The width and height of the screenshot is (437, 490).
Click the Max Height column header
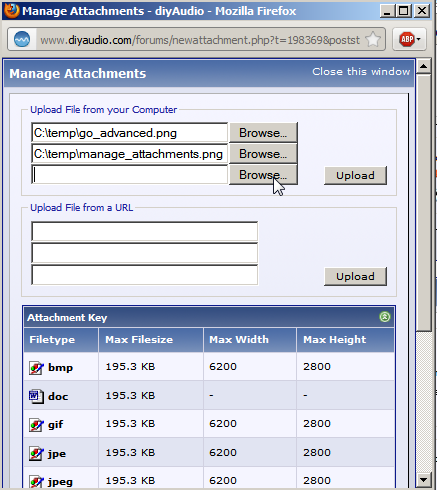click(345, 340)
